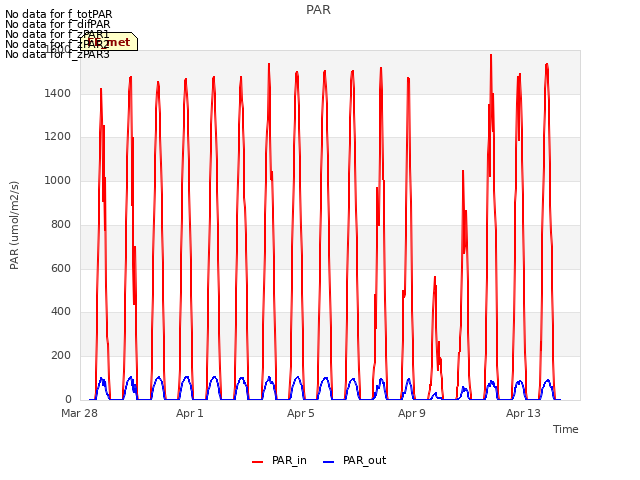Click the Apr 9 x-axis tick label
The width and height of the screenshot is (640, 480).
[x=411, y=413]
